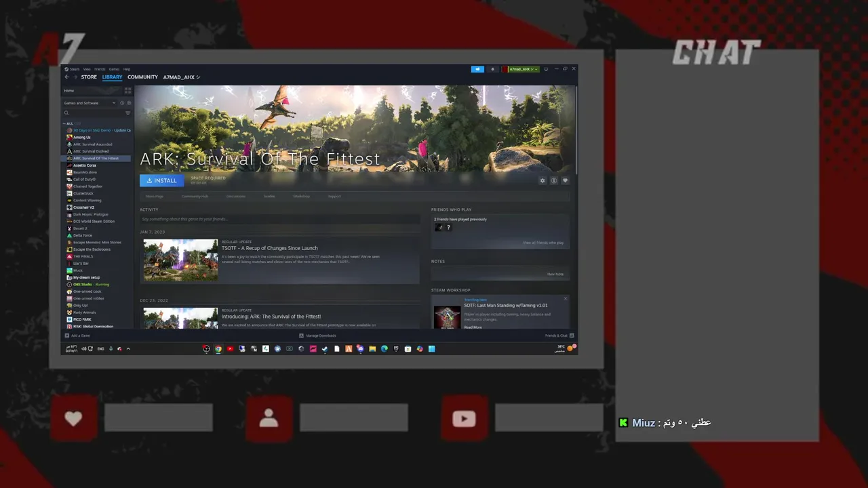Open 'Introducing: ARK: The Survival of the Fittest' post
The width and height of the screenshot is (868, 488).
pyautogui.click(x=271, y=317)
